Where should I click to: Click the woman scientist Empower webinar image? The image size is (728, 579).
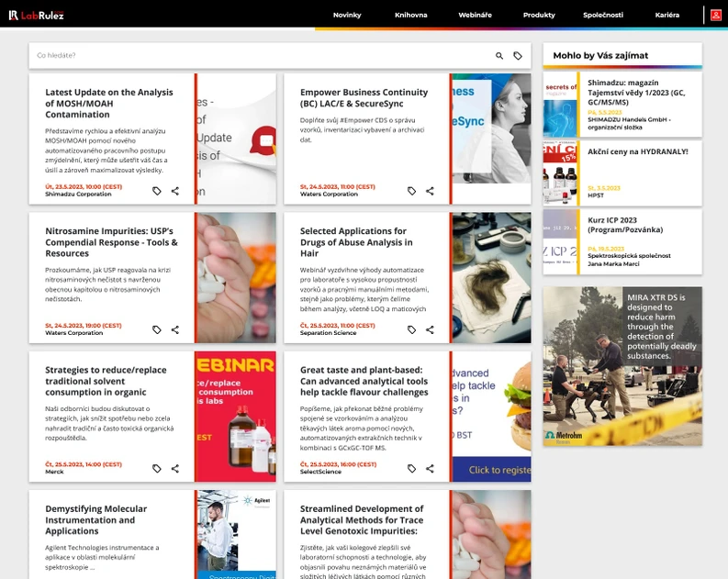[x=492, y=139]
